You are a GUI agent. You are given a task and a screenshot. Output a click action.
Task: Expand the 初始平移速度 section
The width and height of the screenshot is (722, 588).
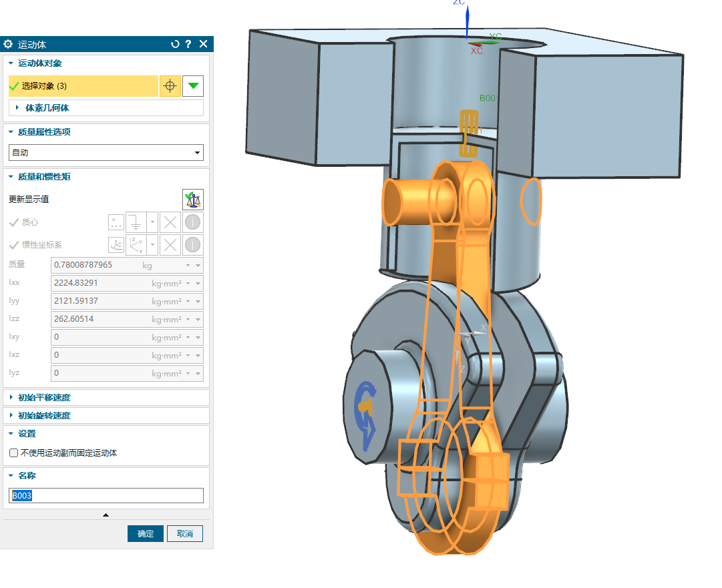point(43,398)
